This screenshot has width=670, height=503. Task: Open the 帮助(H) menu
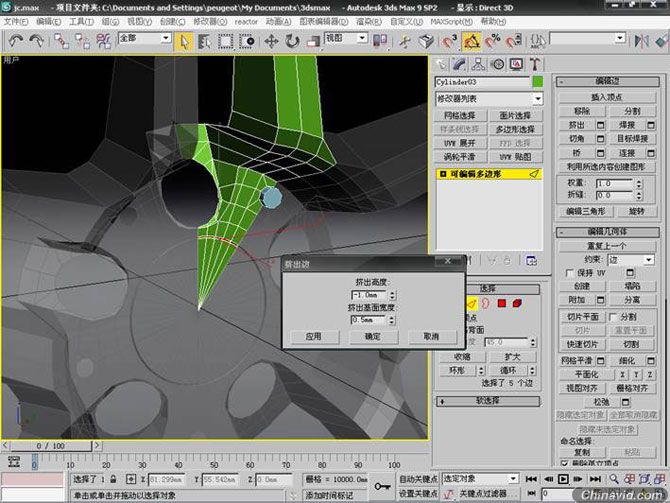click(x=494, y=21)
